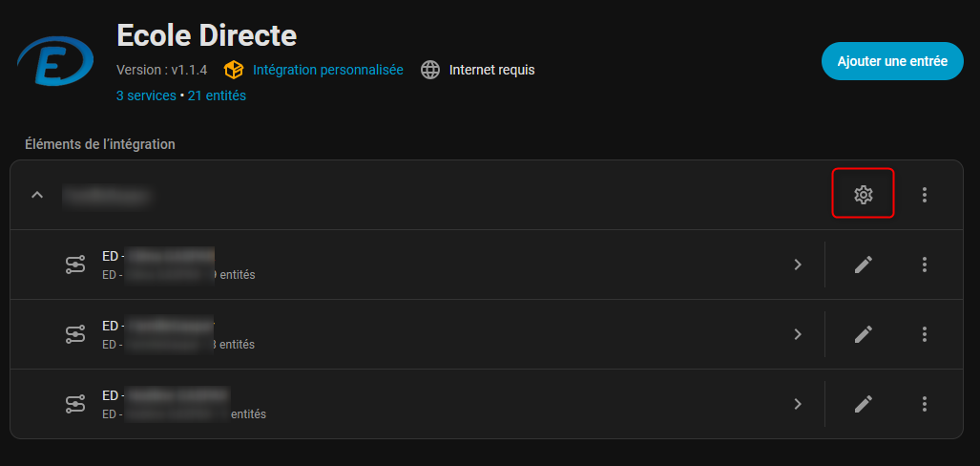Screen dimensions: 980x466
Task: Open settings gear for the config entry
Action: 863,195
